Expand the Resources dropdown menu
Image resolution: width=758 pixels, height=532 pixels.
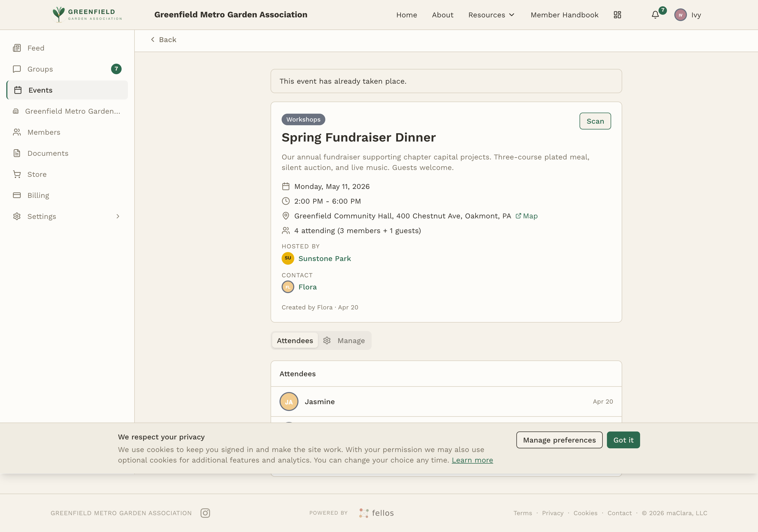tap(491, 15)
